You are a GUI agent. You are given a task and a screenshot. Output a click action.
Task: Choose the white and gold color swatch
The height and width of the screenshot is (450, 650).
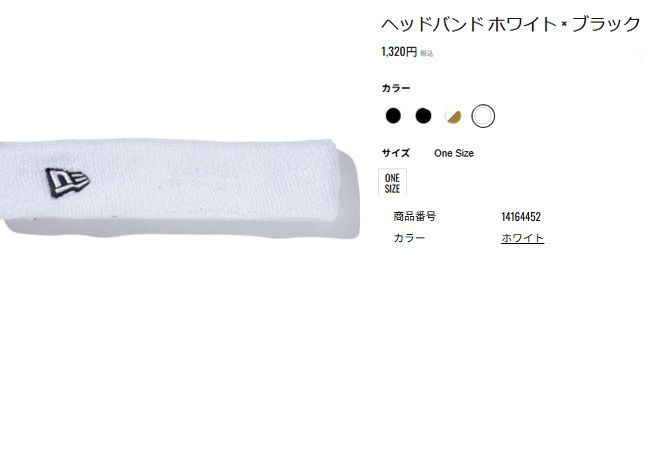(453, 116)
